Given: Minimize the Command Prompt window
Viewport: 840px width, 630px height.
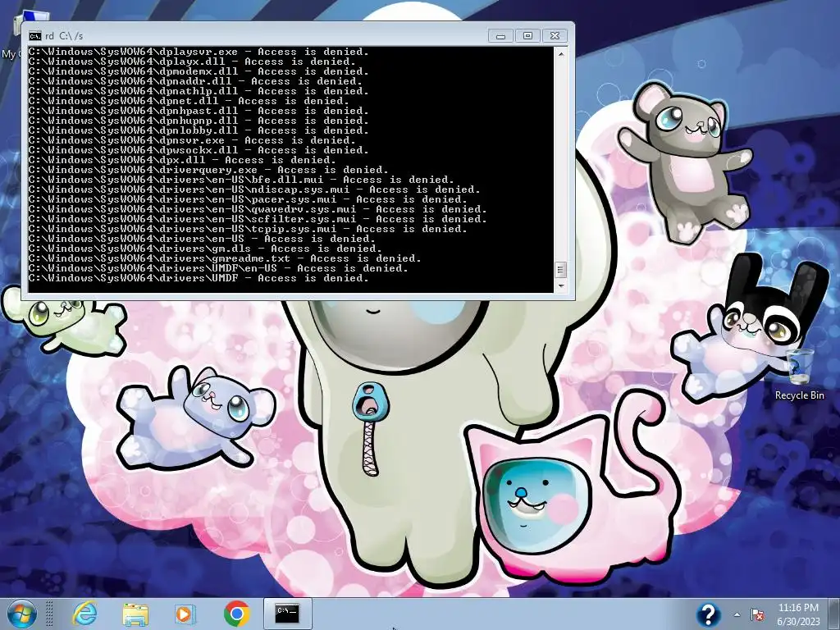Looking at the screenshot, I should coord(501,36).
